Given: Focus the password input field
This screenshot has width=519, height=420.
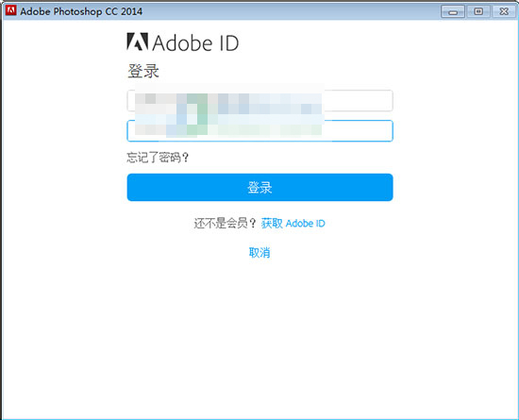Looking at the screenshot, I should click(x=259, y=131).
